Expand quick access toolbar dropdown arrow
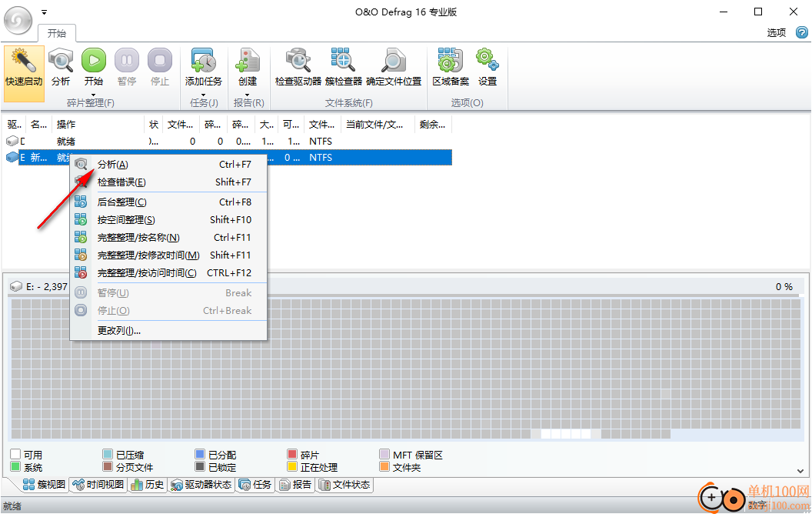This screenshot has width=812, height=514. [44, 12]
